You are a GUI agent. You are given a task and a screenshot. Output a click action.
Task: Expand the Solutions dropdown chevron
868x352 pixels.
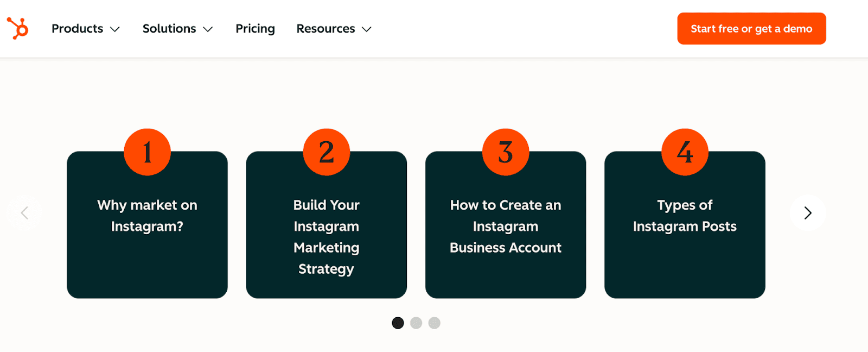(208, 29)
